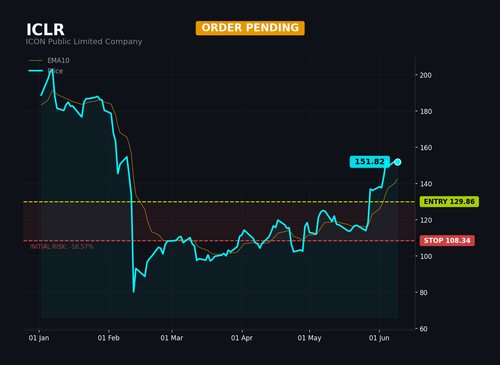Click the 01 Mar date axis label

pyautogui.click(x=172, y=338)
